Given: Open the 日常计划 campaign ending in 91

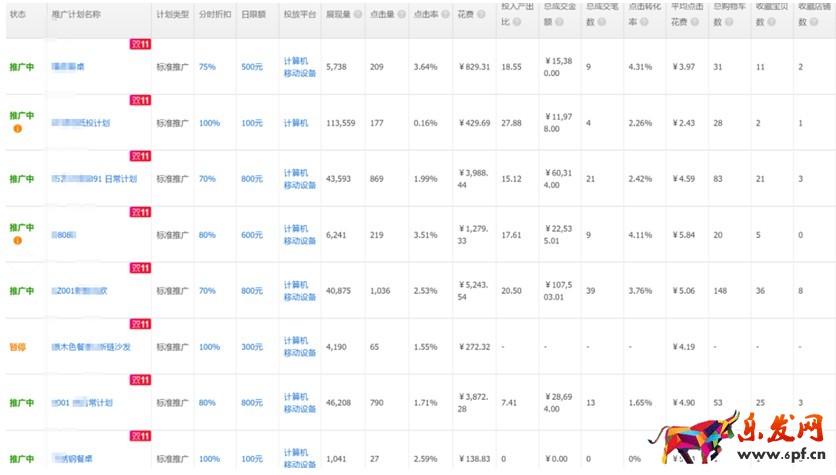Looking at the screenshot, I should [x=95, y=179].
